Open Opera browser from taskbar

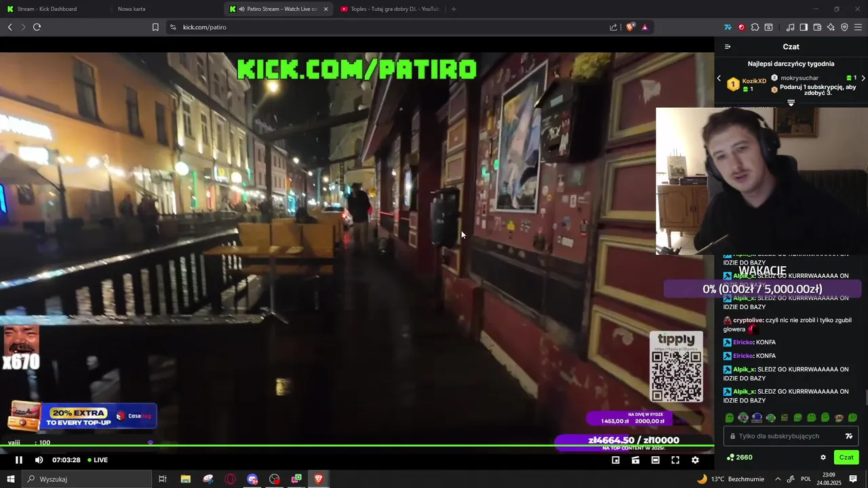pyautogui.click(x=230, y=479)
